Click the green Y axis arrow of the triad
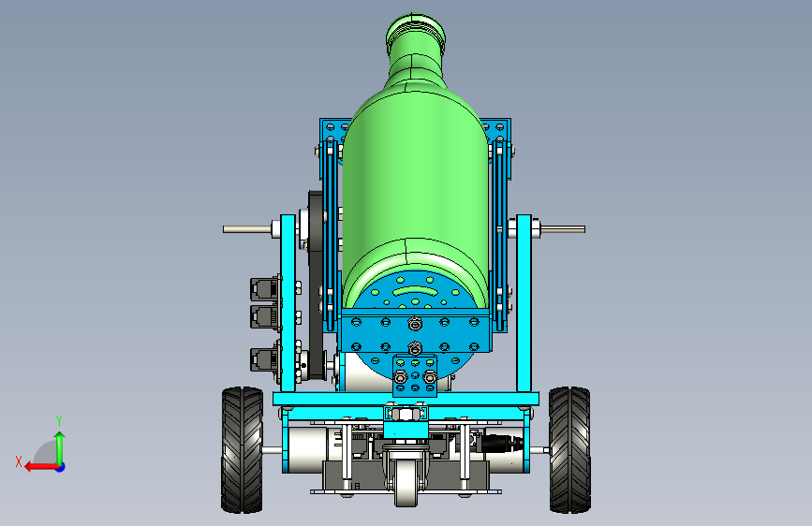 (x=60, y=447)
